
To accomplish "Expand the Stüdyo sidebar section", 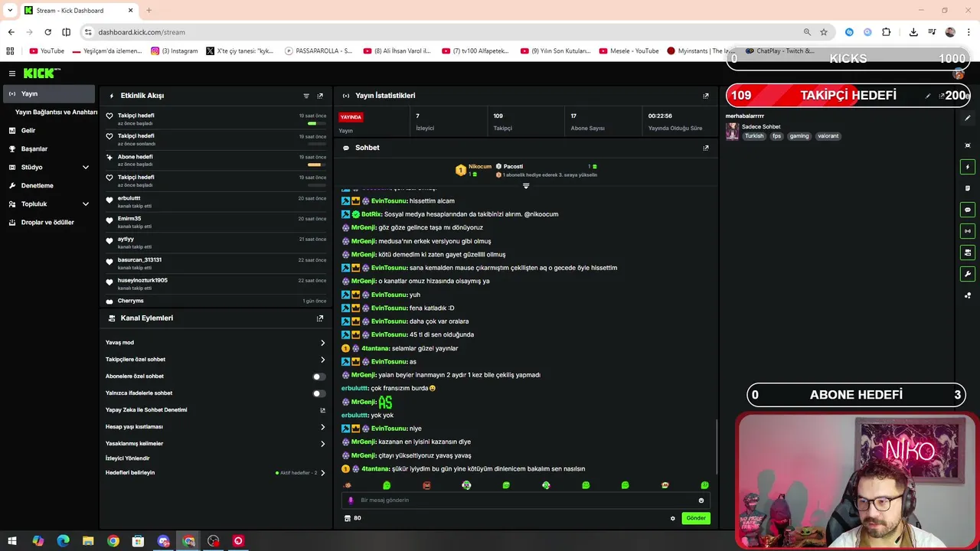I will (86, 167).
